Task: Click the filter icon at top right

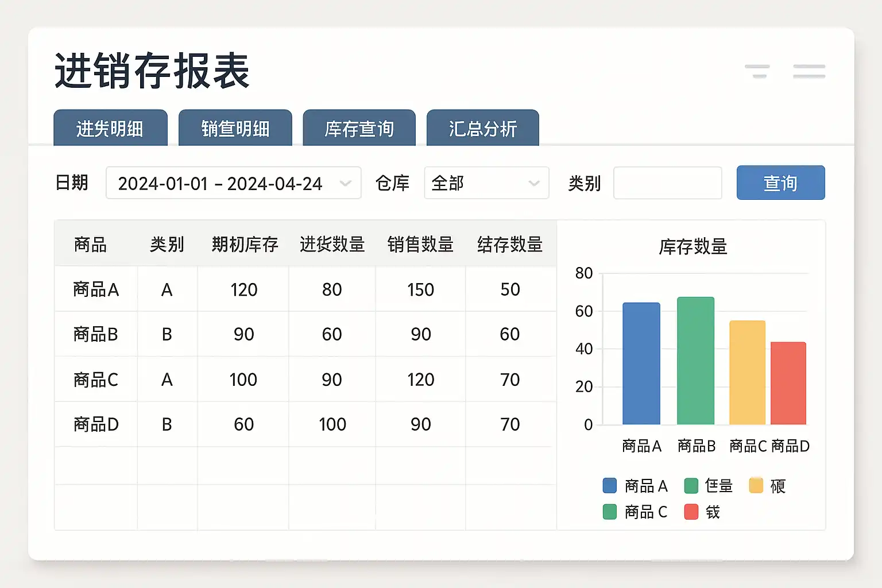Action: coord(757,71)
